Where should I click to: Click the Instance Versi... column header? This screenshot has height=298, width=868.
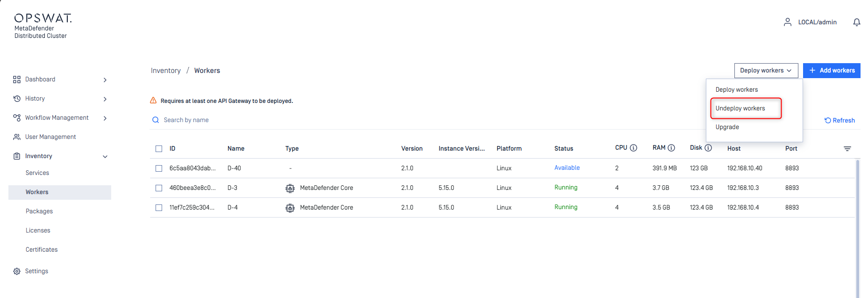tap(462, 149)
